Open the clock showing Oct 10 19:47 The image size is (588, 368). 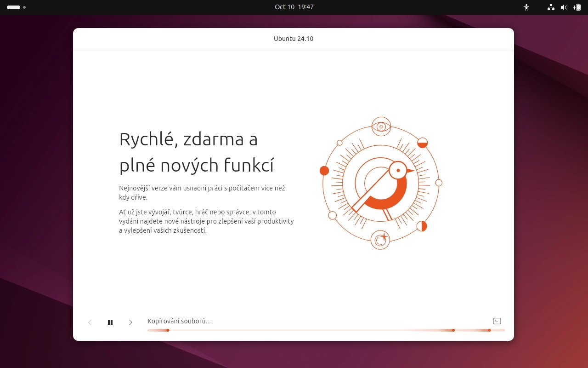(x=294, y=7)
